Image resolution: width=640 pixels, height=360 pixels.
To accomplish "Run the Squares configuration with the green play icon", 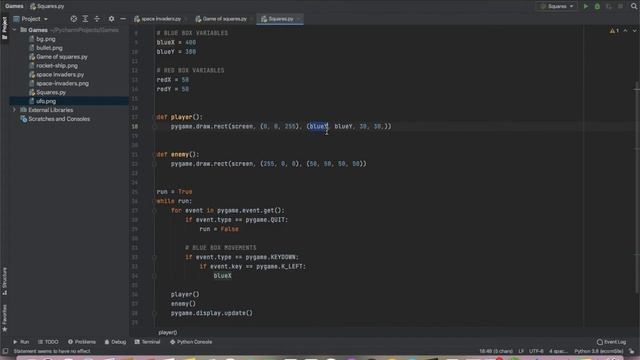I will point(586,6).
